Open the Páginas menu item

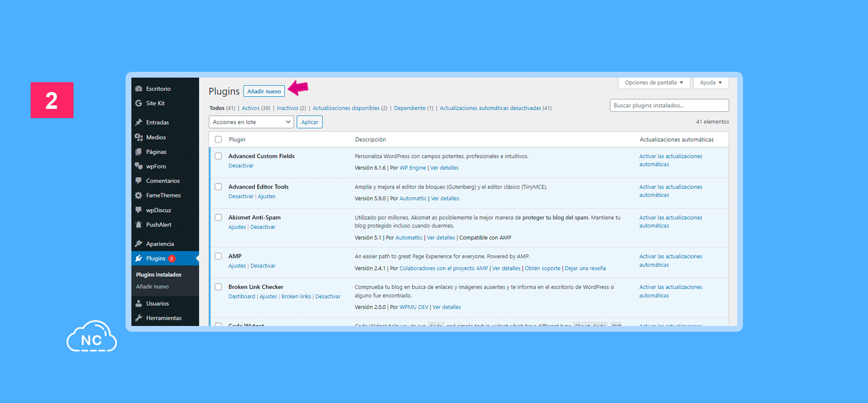tap(156, 152)
